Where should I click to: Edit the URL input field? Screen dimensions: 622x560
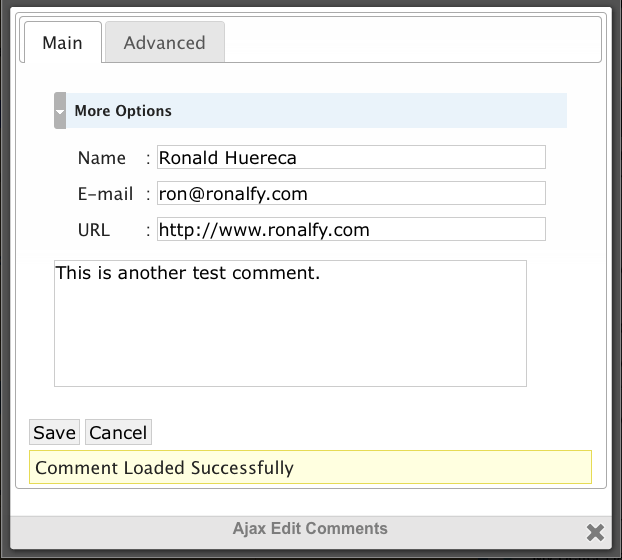pos(350,230)
